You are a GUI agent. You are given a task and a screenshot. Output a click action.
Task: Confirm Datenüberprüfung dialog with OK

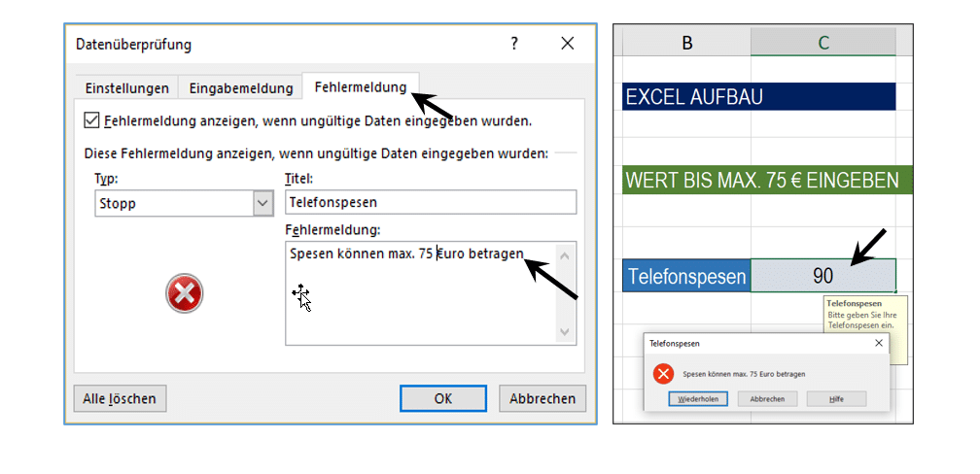click(443, 398)
